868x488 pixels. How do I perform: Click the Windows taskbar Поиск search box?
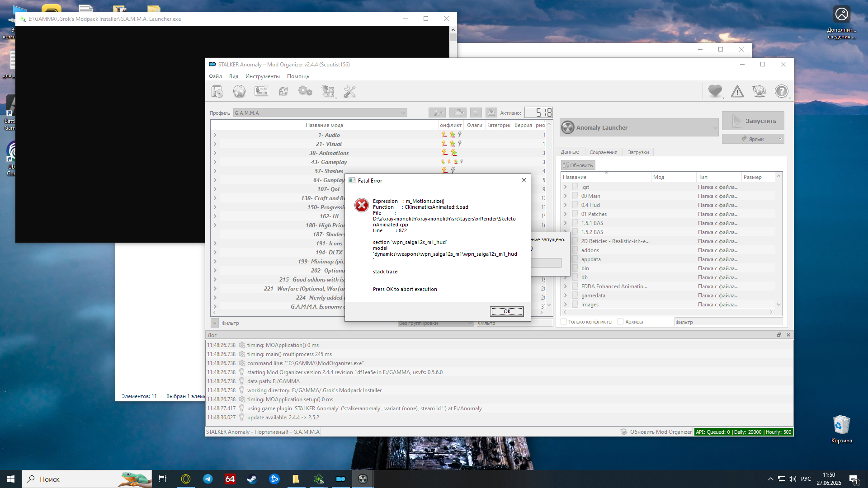87,479
